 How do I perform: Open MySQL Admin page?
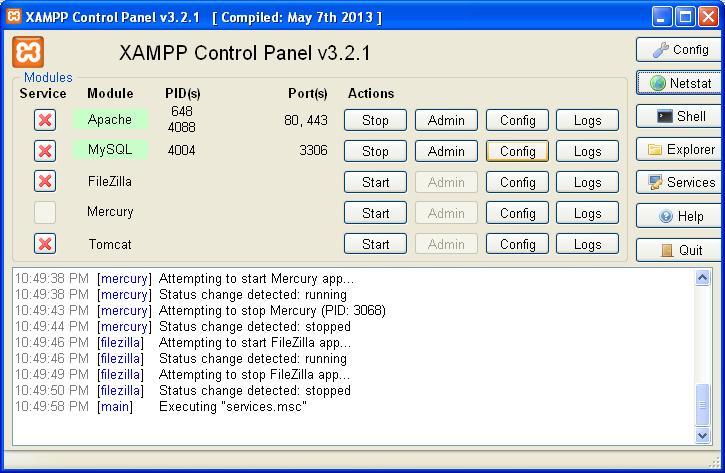coord(446,151)
